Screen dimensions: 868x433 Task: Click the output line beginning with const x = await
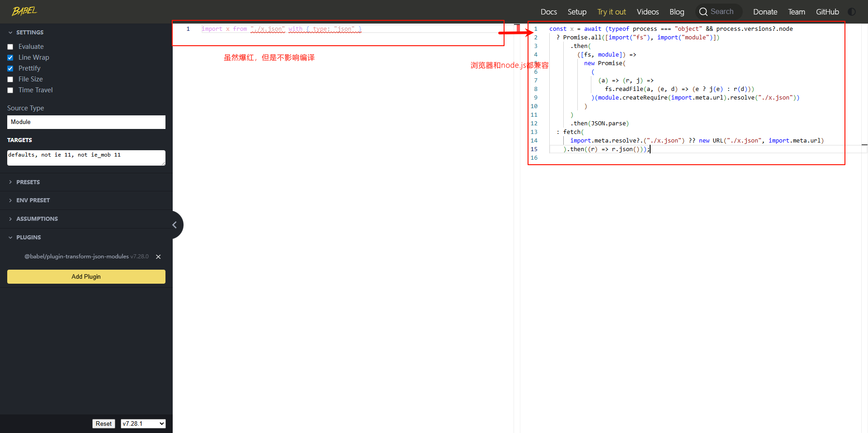[x=671, y=29]
